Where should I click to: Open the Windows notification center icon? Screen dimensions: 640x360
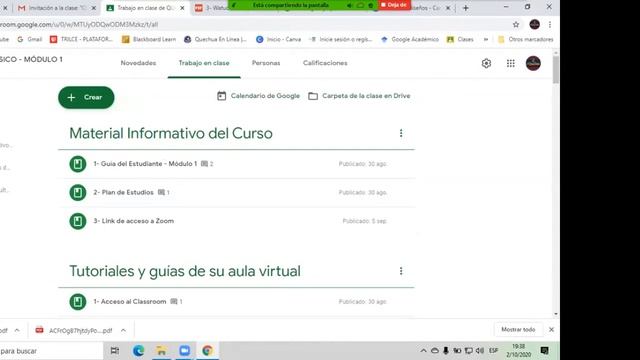[544, 351]
